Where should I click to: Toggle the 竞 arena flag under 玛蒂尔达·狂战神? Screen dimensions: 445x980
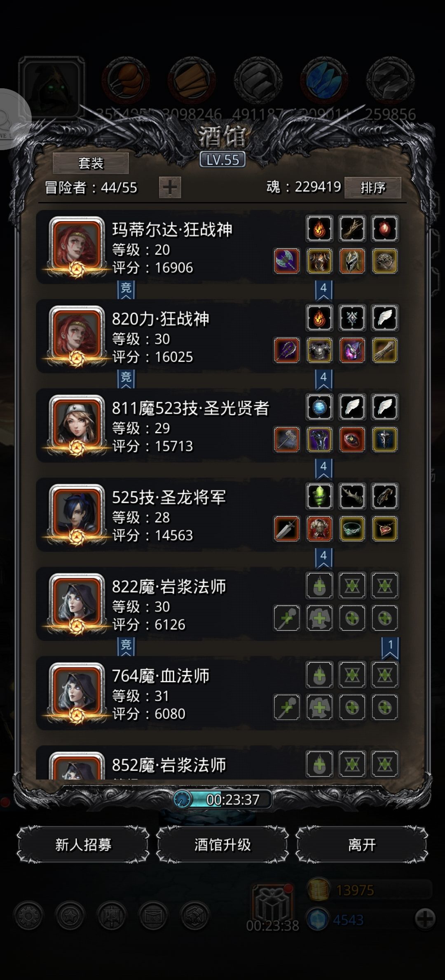126,290
